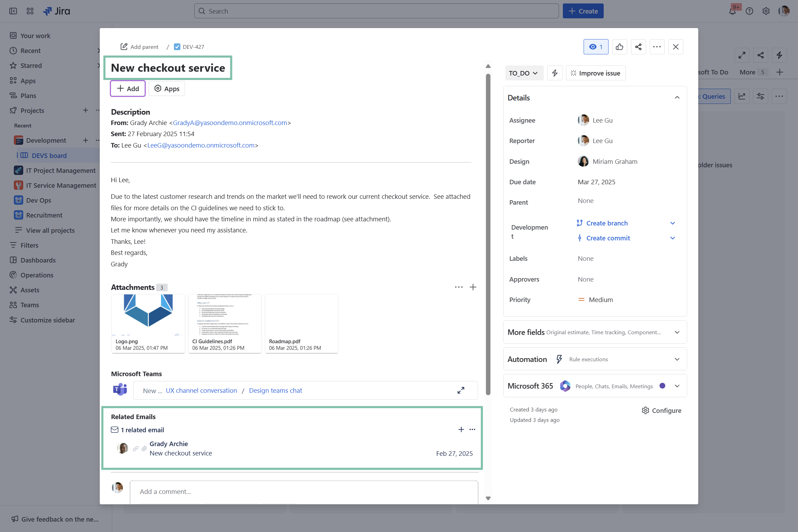Click the share icon in issue header

[638, 47]
